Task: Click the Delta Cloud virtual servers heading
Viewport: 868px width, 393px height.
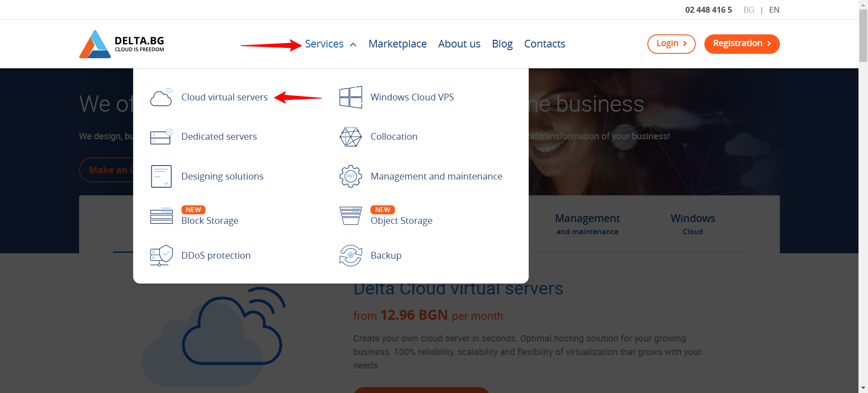Action: [x=458, y=289]
